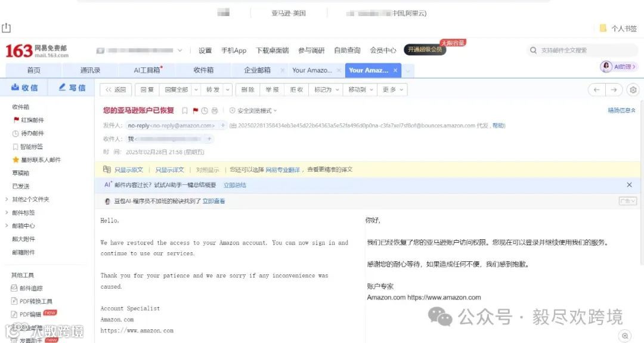Click the 举报 report button

point(272,89)
